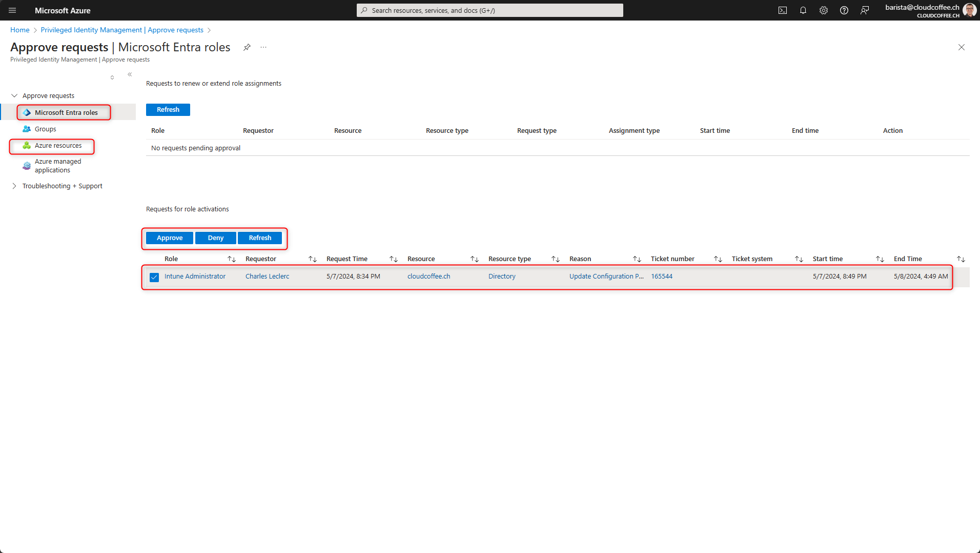
Task: Sort by Reason column arrows
Action: [637, 259]
